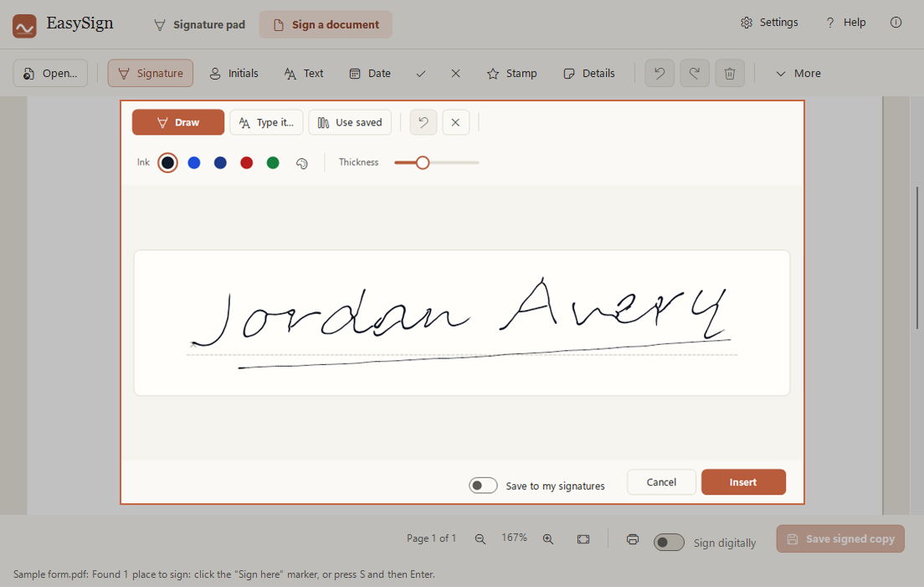Click the zoom out magnifier icon
The image size is (924, 587).
point(480,538)
